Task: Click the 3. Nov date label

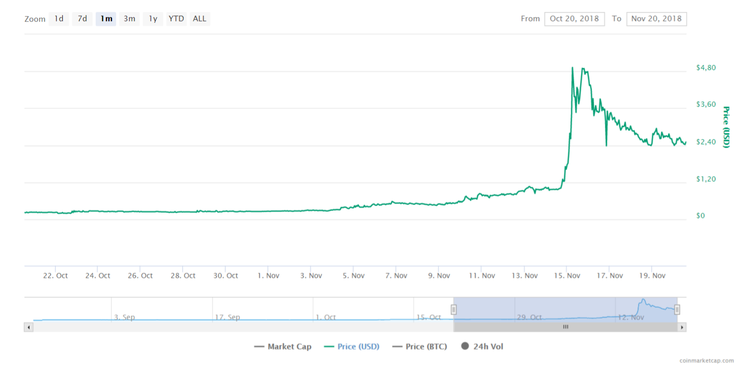Action: click(x=311, y=276)
